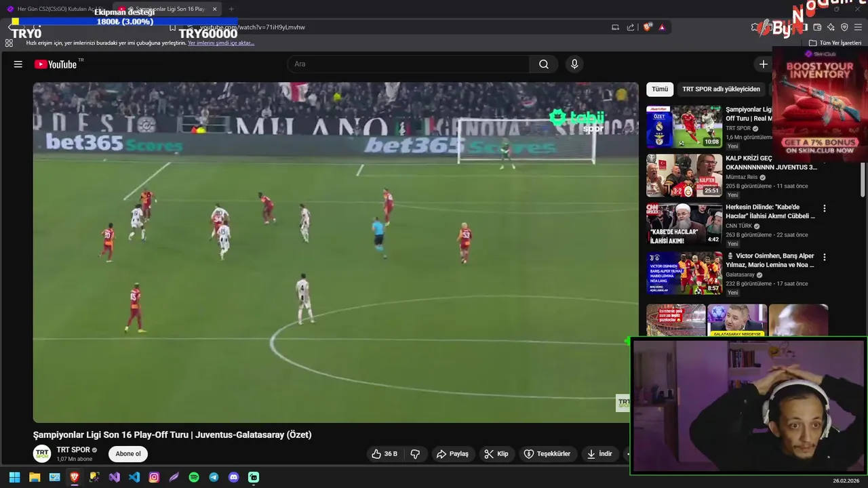Open the 'Tüm Yer İşaretleri' bookmarks folder

click(835, 43)
